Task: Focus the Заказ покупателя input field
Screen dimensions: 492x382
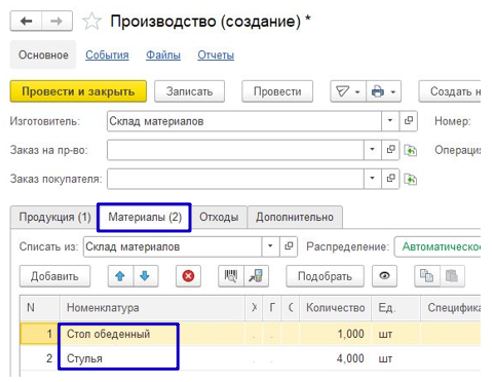Action: 235,179
